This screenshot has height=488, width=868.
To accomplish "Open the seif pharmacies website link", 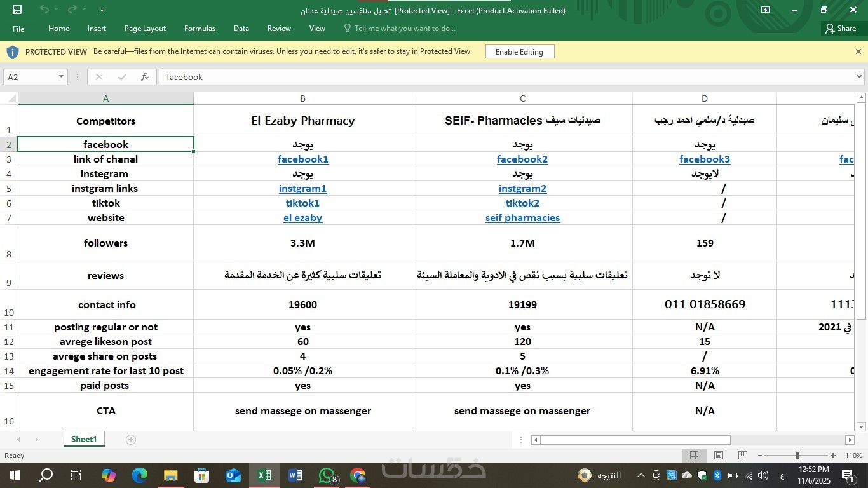I will [522, 218].
